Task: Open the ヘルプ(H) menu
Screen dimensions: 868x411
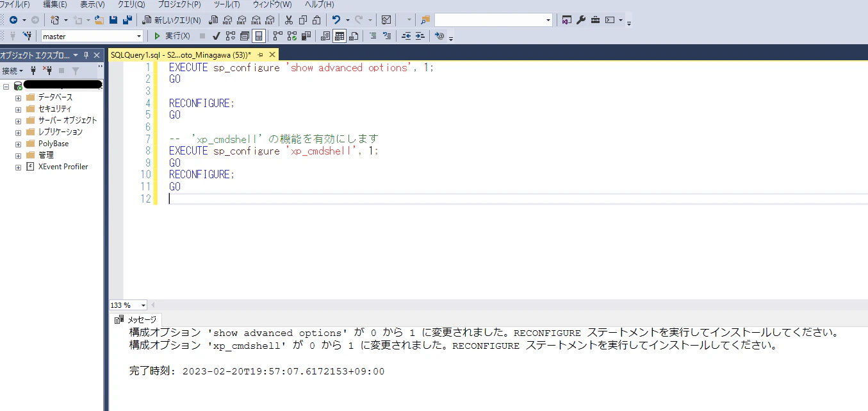Action: point(319,4)
